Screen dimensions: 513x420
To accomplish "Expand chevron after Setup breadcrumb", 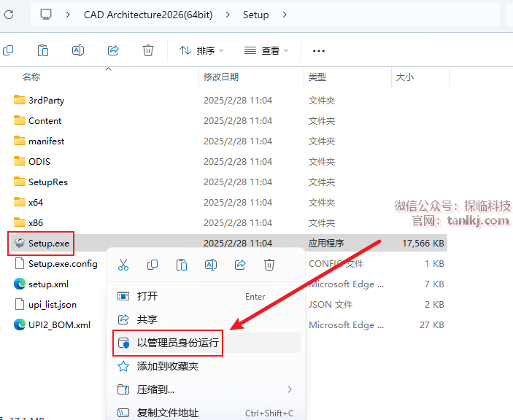I will coord(285,15).
